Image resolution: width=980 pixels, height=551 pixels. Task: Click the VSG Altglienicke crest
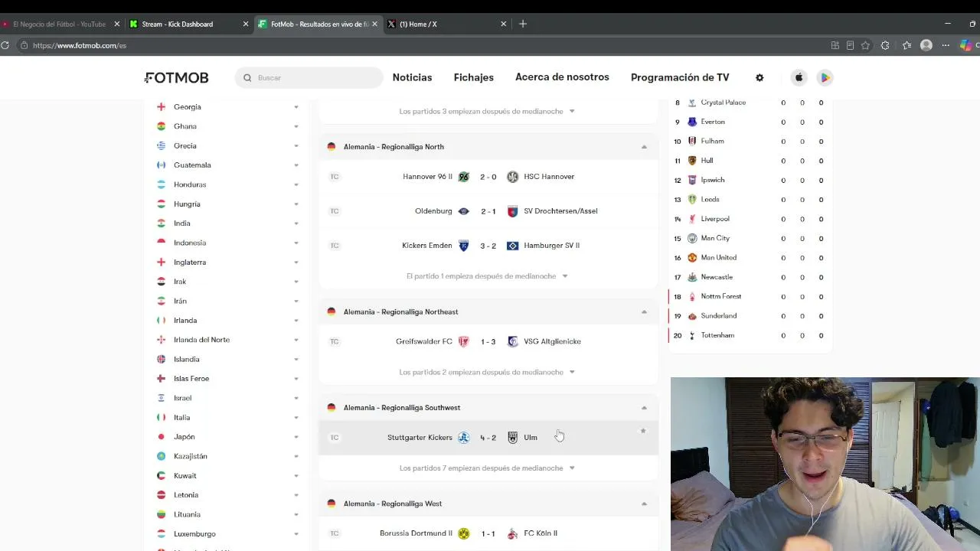click(x=513, y=341)
